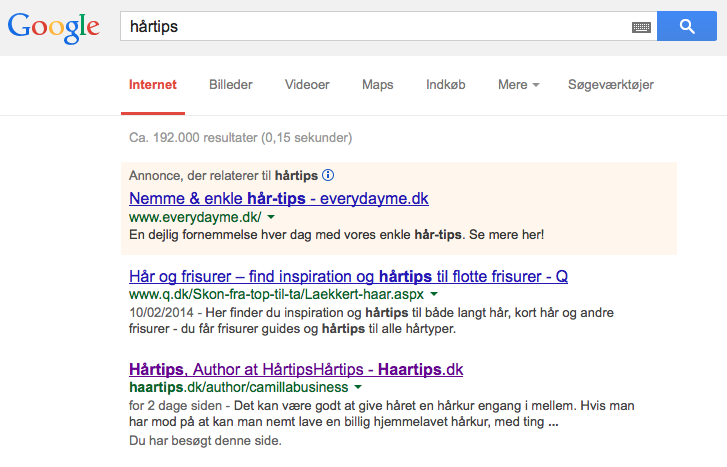Open the Haartips.dk author result link
727x467 pixels.
(296, 368)
